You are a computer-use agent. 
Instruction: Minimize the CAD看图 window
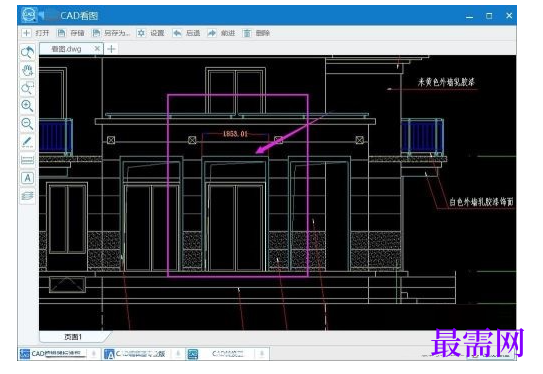(469, 16)
